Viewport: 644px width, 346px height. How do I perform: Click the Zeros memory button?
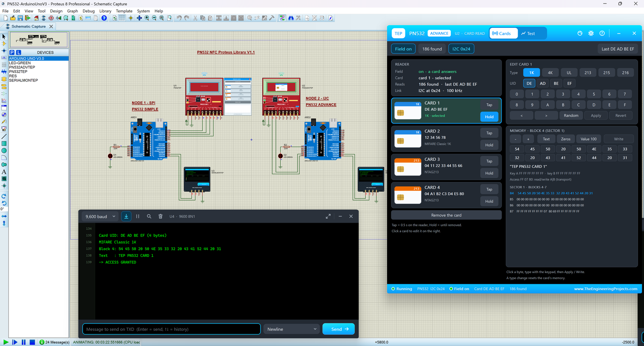(566, 139)
